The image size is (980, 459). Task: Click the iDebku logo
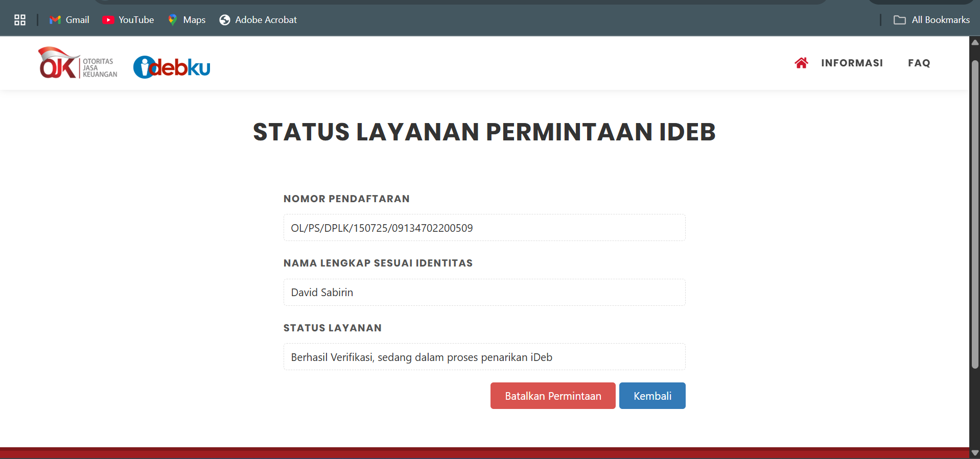point(172,67)
